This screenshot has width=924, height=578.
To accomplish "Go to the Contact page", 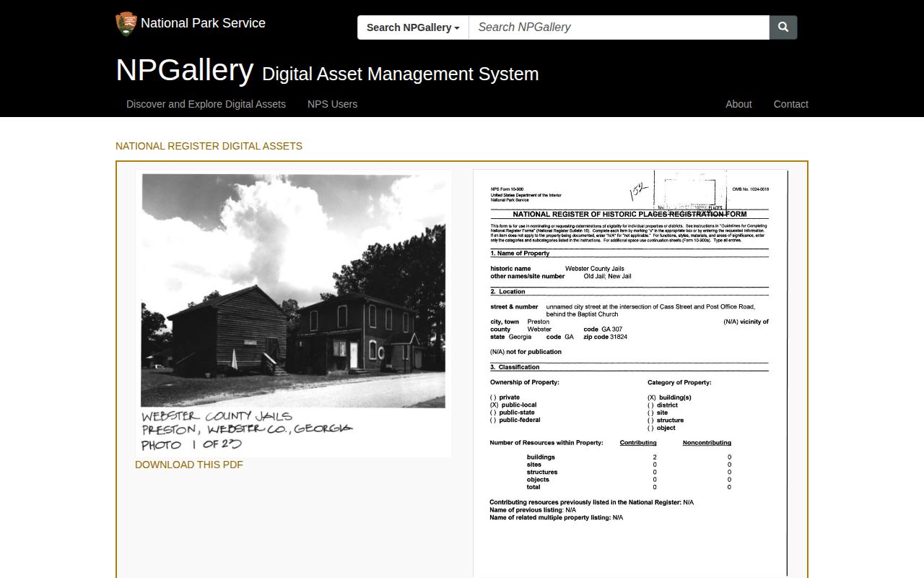I will click(790, 104).
